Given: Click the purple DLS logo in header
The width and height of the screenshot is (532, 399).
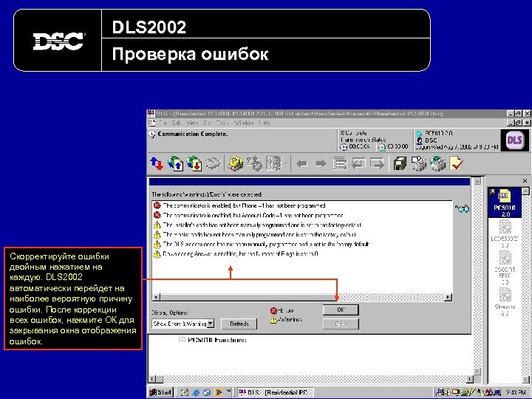Looking at the screenshot, I should point(514,140).
